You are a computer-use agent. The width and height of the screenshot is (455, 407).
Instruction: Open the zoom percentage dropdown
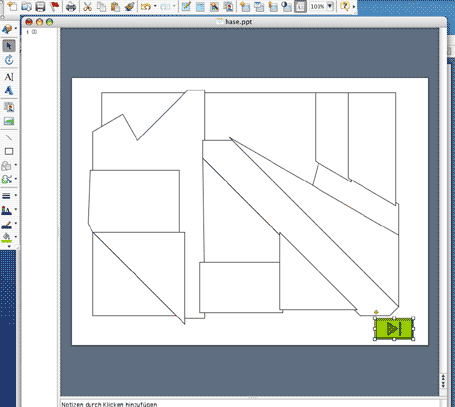pyautogui.click(x=330, y=6)
